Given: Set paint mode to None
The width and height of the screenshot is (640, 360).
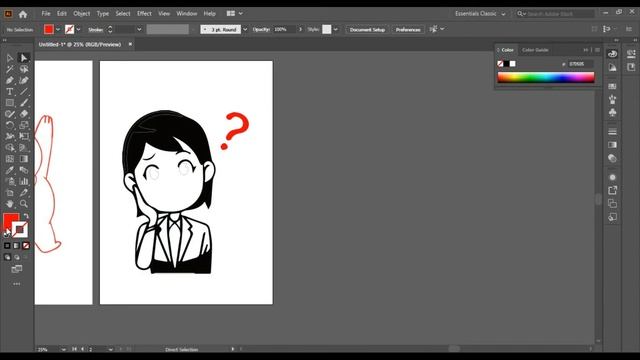Looking at the screenshot, I should pos(26,246).
